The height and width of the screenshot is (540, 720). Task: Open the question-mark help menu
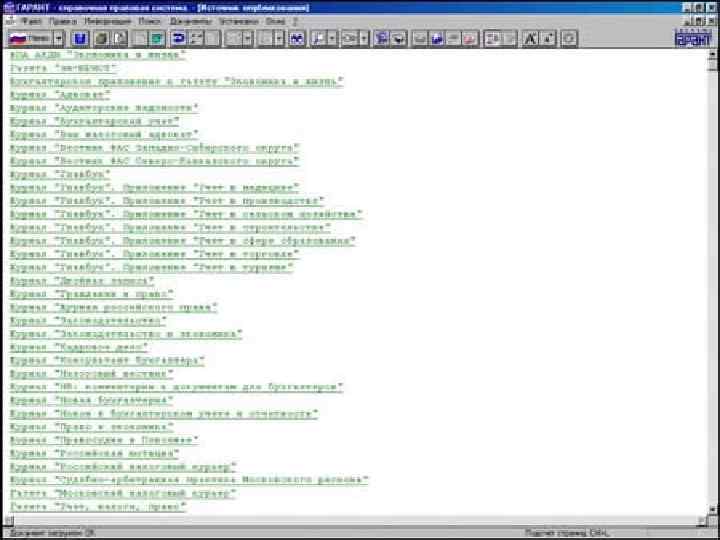295,21
